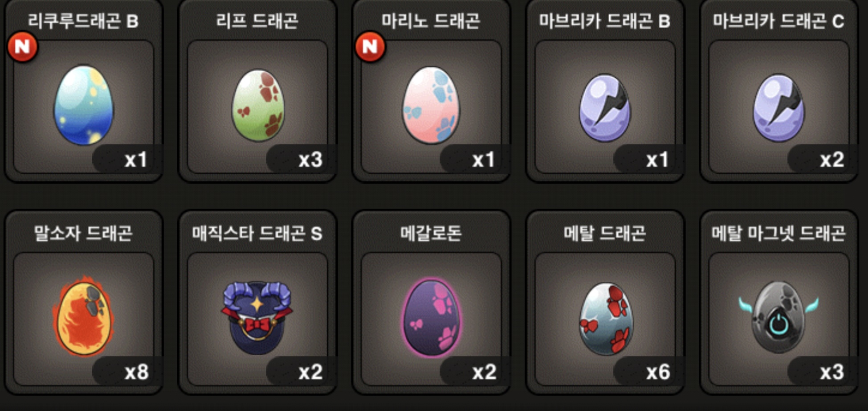The image size is (868, 411).
Task: Select the blue 리쿠루드래곤 B egg
Action: click(x=83, y=105)
